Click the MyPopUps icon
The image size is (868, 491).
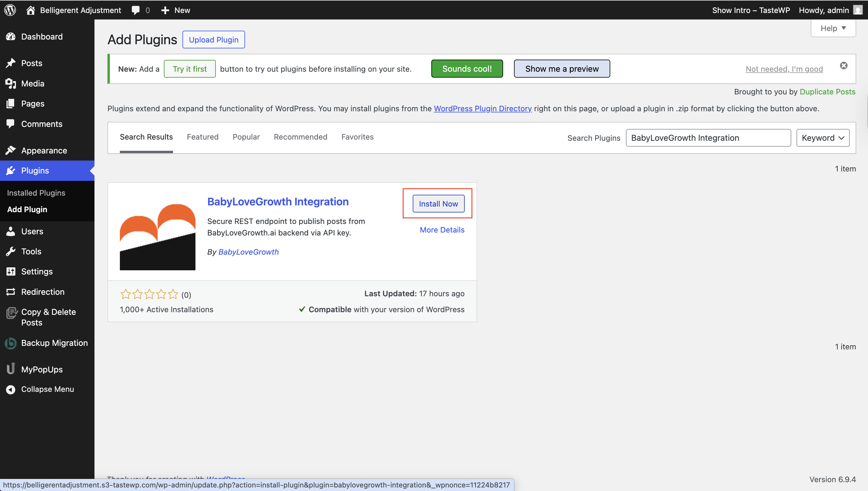point(11,369)
